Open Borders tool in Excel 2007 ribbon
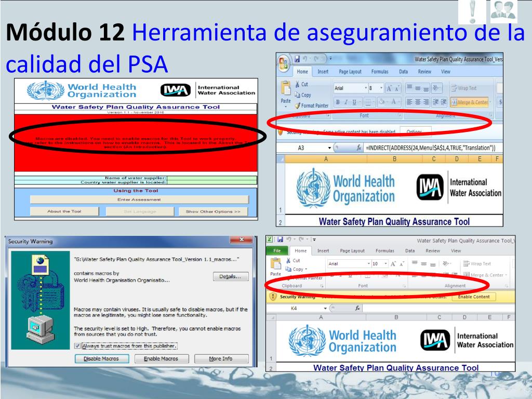Screen dimensions: 532x399 (369, 102)
